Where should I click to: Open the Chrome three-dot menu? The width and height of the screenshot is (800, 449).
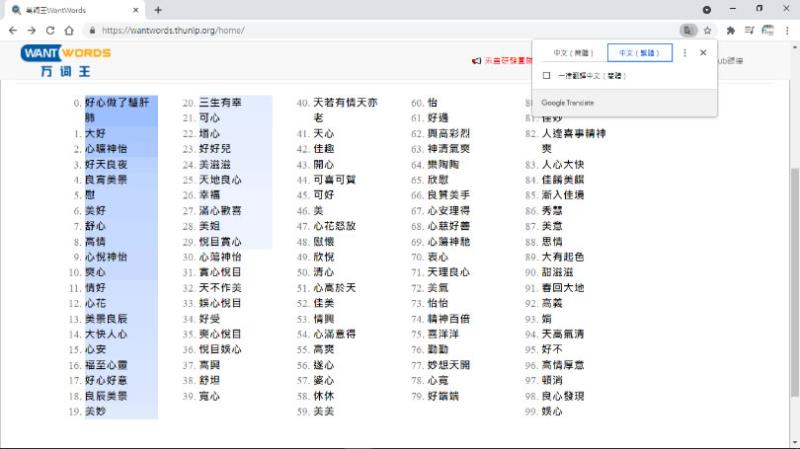point(787,31)
